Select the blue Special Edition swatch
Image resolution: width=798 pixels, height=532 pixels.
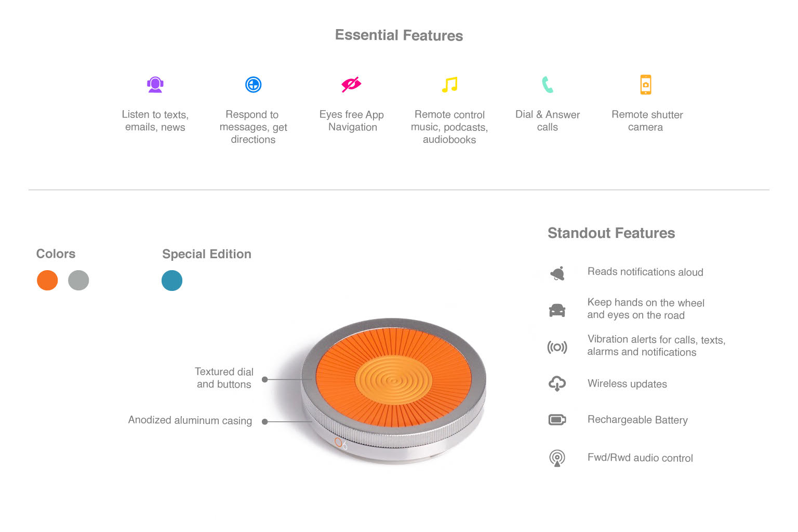pos(172,281)
